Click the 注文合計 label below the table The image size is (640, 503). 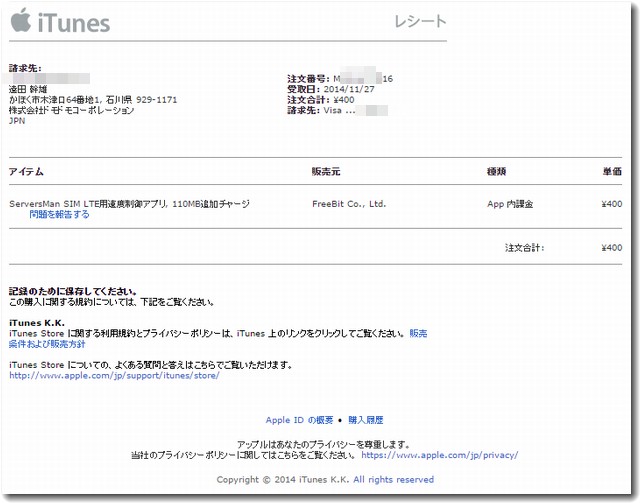pos(524,247)
